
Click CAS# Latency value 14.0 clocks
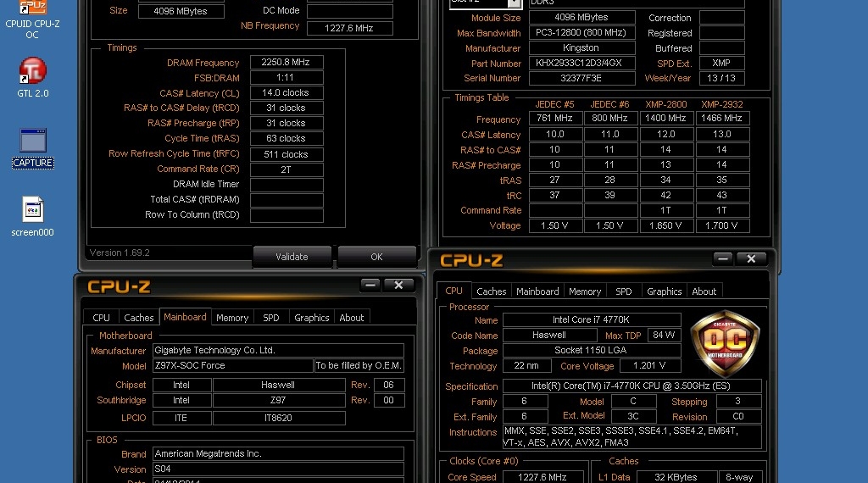tap(287, 92)
